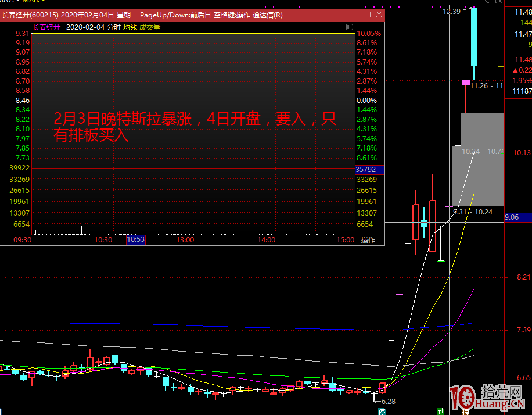Click the magenta gap marker near 11.26
The height and width of the screenshot is (415, 532).
466,83
